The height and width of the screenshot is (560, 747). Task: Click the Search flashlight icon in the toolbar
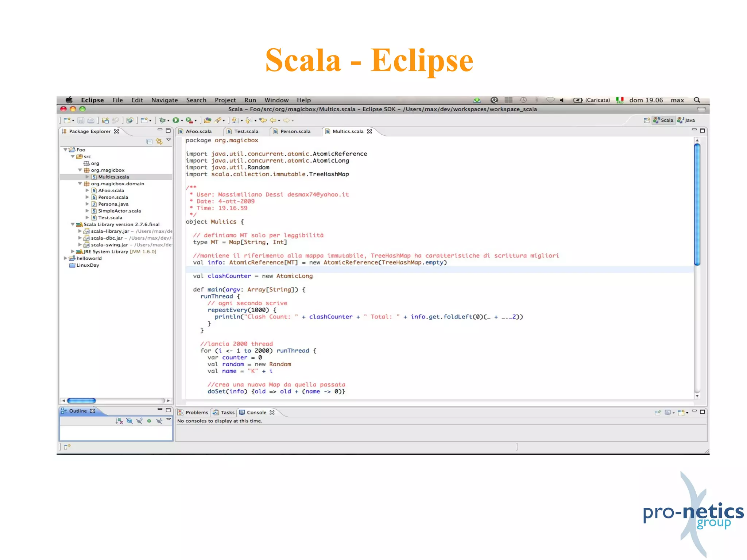218,120
